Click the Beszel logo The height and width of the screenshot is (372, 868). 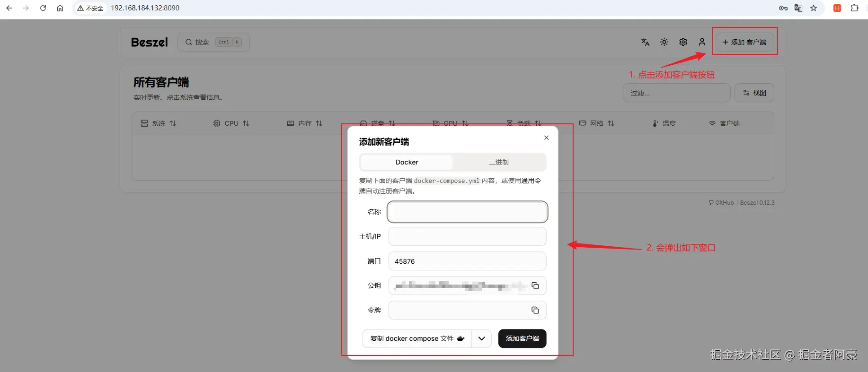150,42
